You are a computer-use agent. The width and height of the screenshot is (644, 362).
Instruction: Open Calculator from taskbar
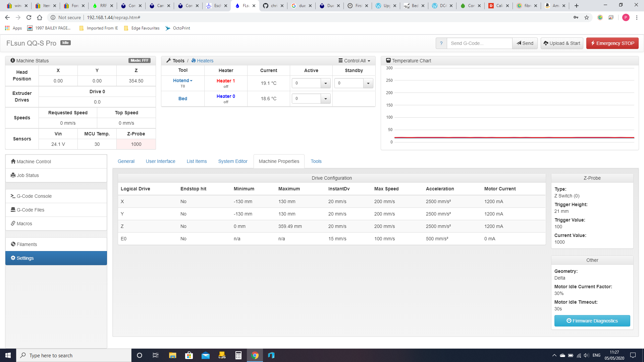pyautogui.click(x=238, y=355)
